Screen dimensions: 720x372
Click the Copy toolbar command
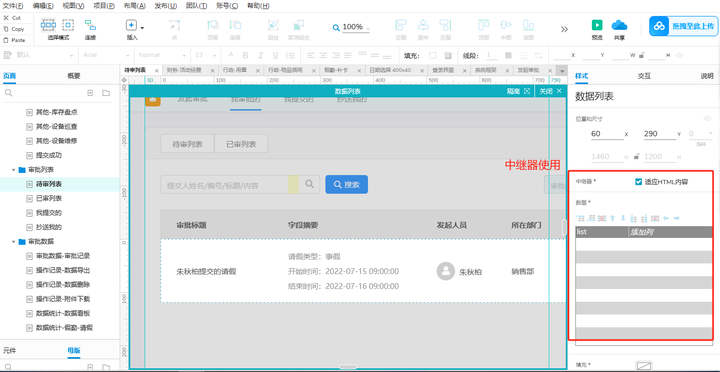click(x=14, y=29)
